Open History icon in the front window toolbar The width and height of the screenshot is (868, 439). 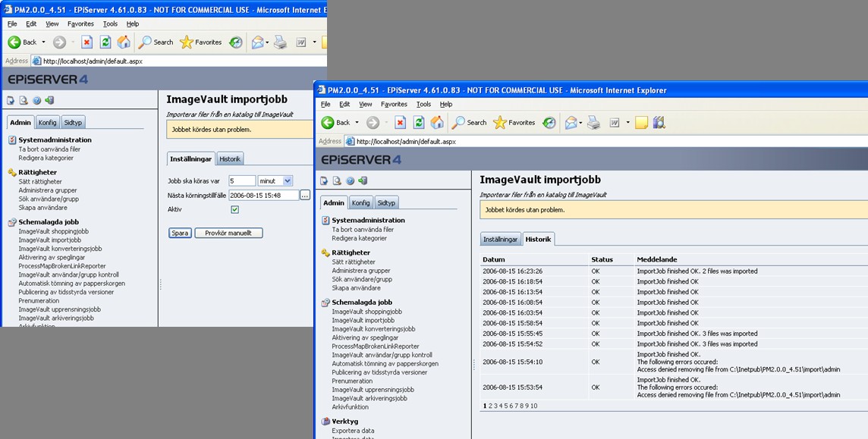(x=549, y=122)
